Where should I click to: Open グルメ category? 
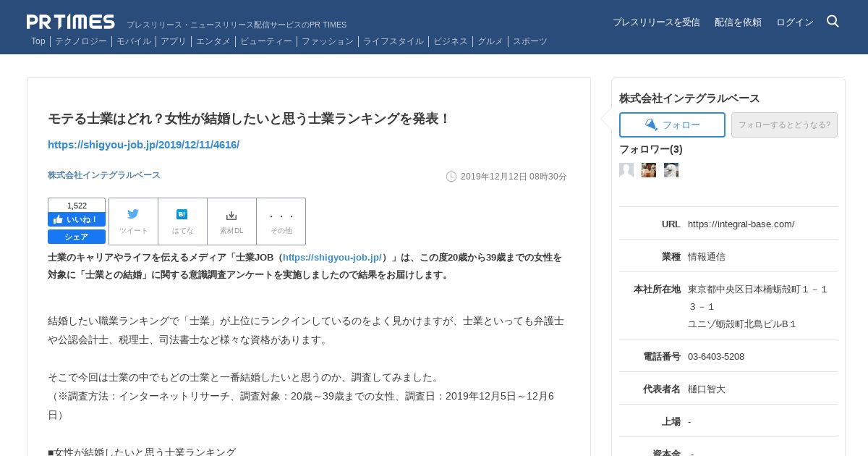490,41
